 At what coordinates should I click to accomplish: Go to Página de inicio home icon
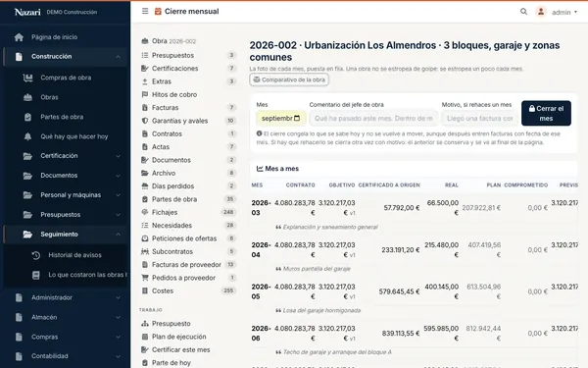tap(19, 37)
